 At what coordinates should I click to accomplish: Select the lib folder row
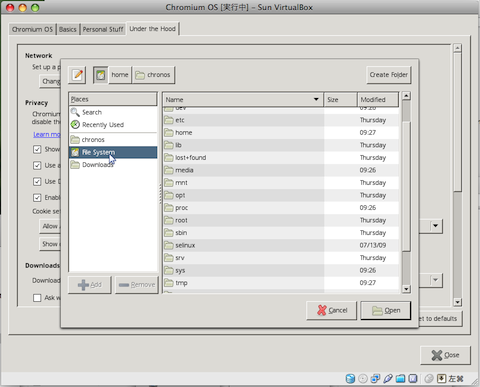coord(281,145)
